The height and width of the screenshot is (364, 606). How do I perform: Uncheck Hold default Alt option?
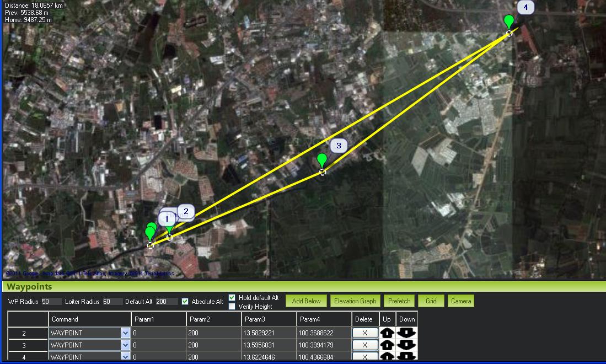pos(232,298)
